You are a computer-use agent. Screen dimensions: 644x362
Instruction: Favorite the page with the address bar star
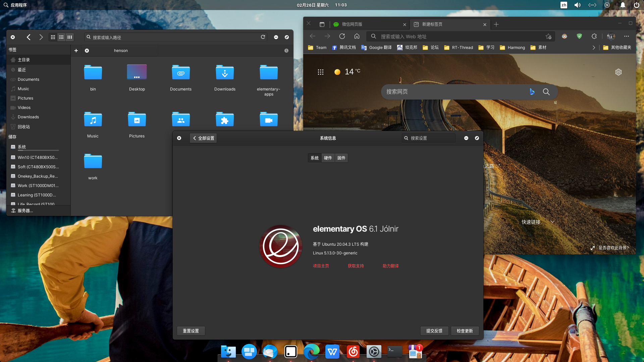[548, 36]
